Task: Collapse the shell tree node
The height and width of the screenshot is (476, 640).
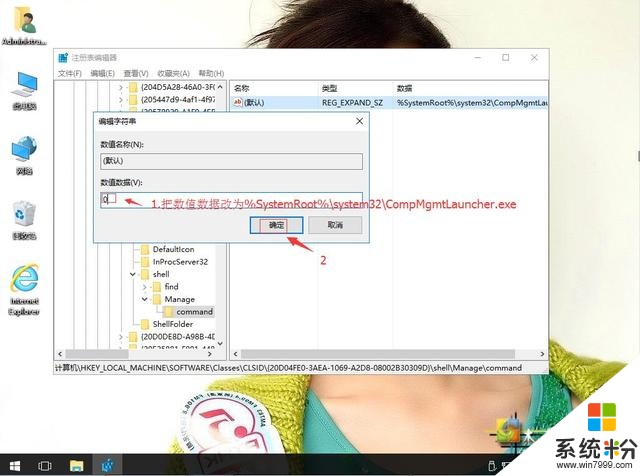Action: 133,274
